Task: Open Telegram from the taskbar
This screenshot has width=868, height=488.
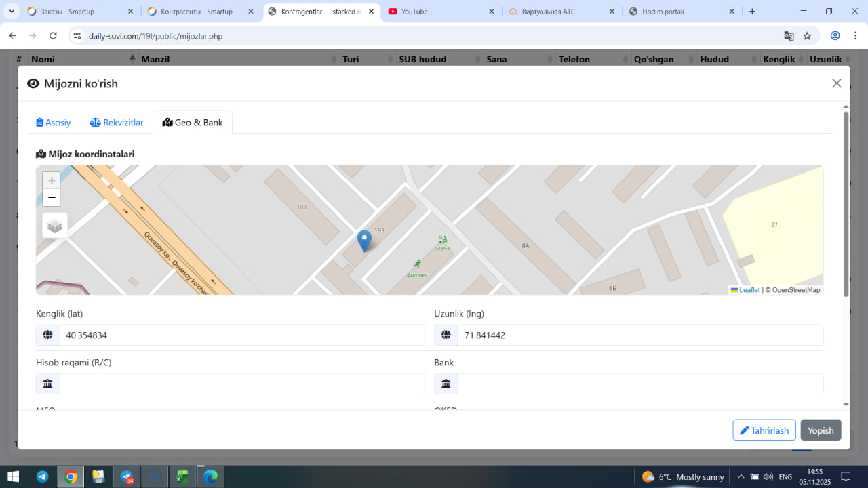Action: (x=42, y=476)
